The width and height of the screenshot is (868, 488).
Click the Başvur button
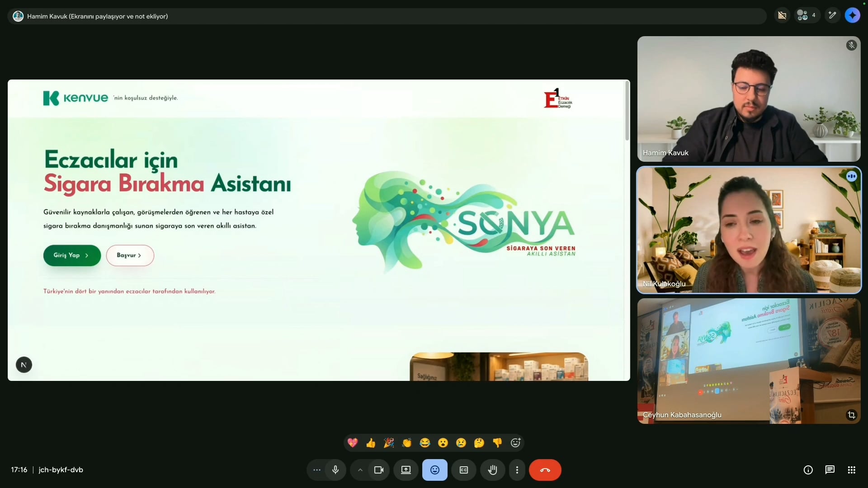[130, 255]
